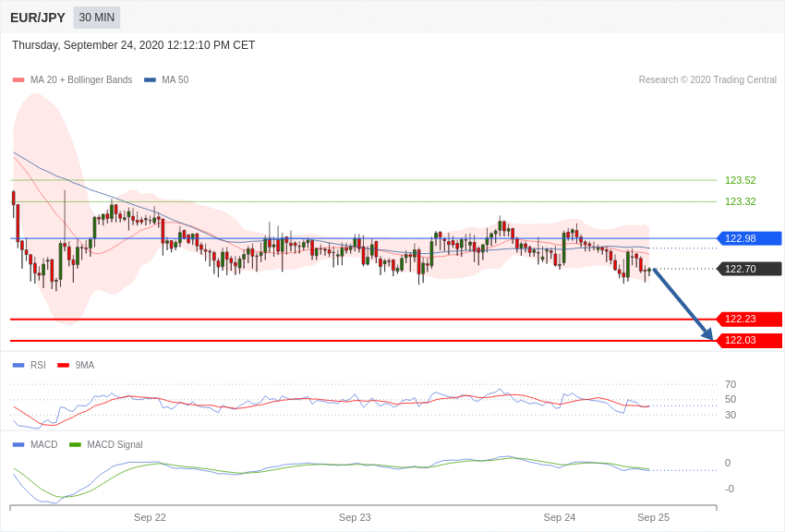This screenshot has height=532, width=785.
Task: Click the 9MA red legend swatch
Action: pyautogui.click(x=64, y=366)
